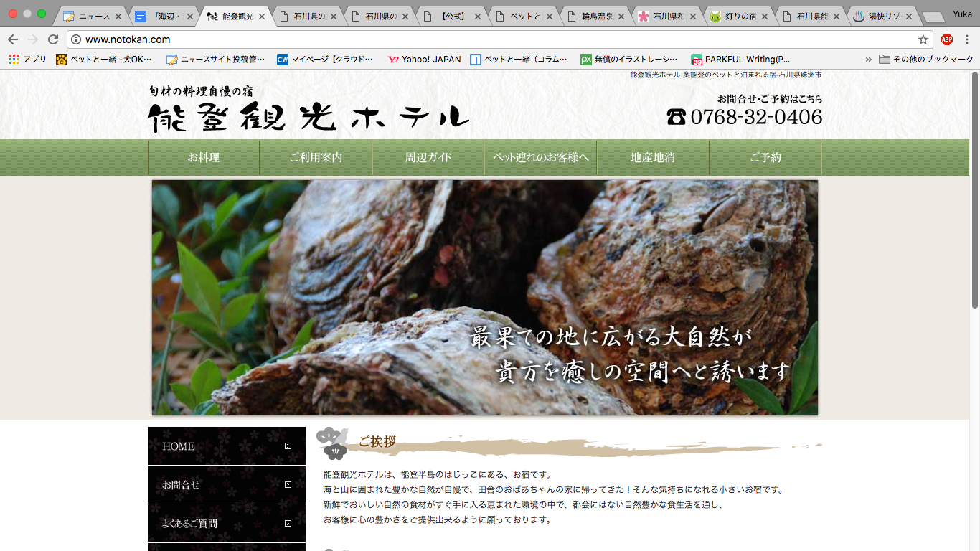
Task: Open ペット連れのお客様へ menu item
Action: pyautogui.click(x=540, y=157)
